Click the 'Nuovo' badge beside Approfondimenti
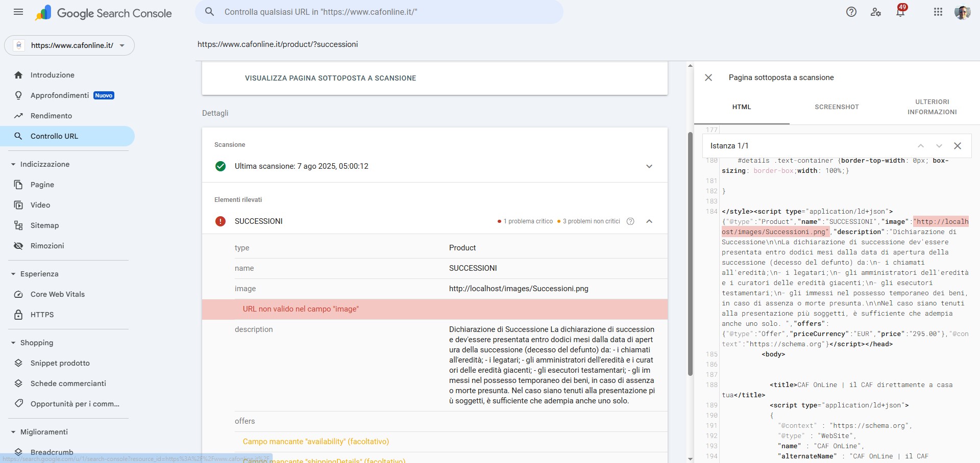This screenshot has width=980, height=463. [104, 95]
